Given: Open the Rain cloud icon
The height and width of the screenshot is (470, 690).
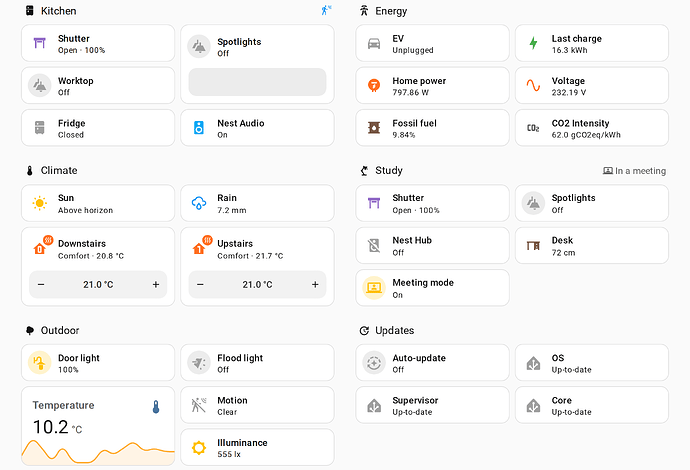Looking at the screenshot, I should pos(199,203).
